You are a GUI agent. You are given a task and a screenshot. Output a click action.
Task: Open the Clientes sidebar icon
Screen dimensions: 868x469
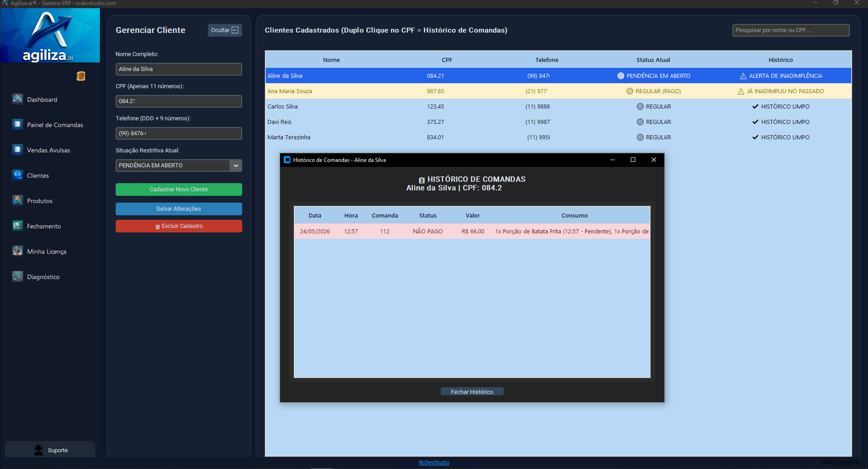point(18,175)
